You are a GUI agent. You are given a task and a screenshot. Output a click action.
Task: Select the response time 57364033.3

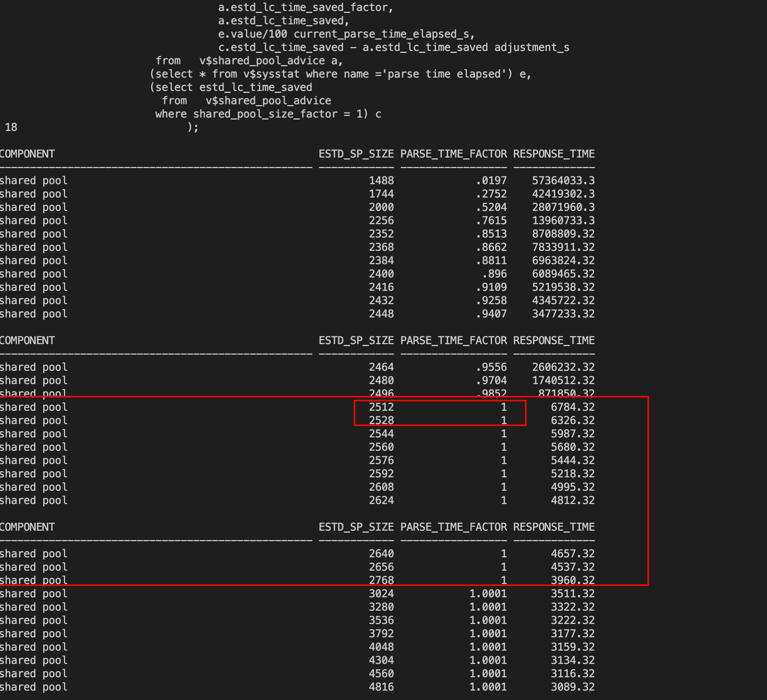563,180
